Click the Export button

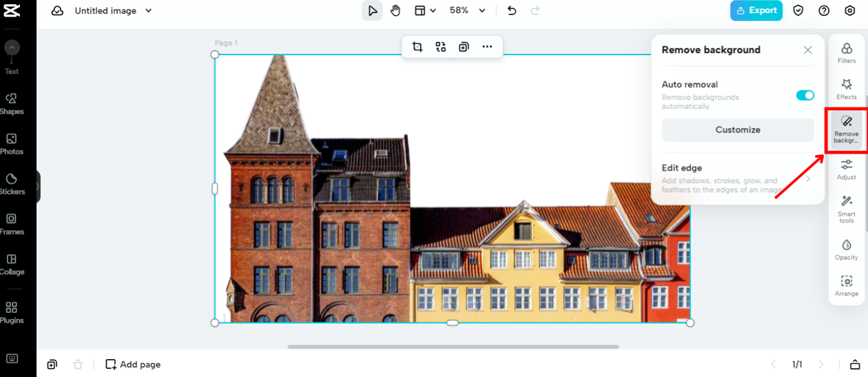[756, 10]
